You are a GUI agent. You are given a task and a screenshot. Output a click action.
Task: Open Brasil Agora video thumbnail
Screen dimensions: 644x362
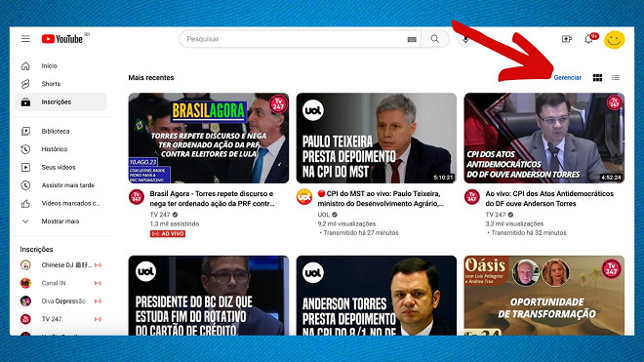[x=209, y=138]
